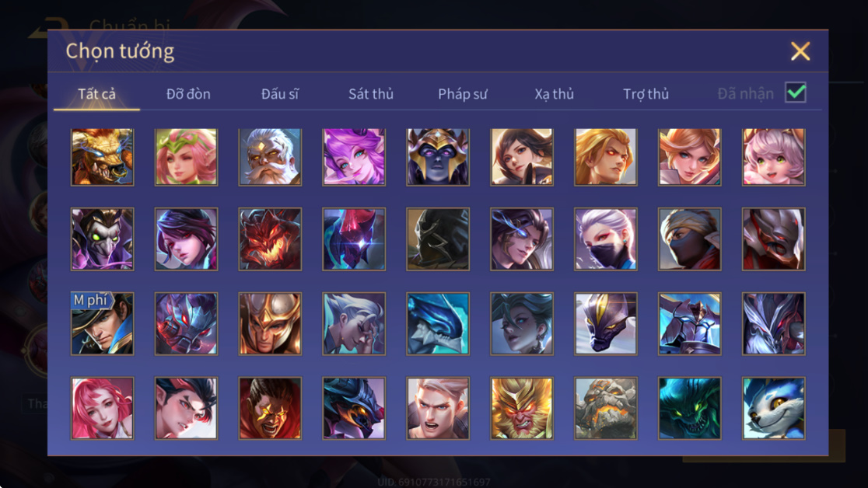
Task: Show the 'Xạ thủ' hero category
Action: click(554, 94)
